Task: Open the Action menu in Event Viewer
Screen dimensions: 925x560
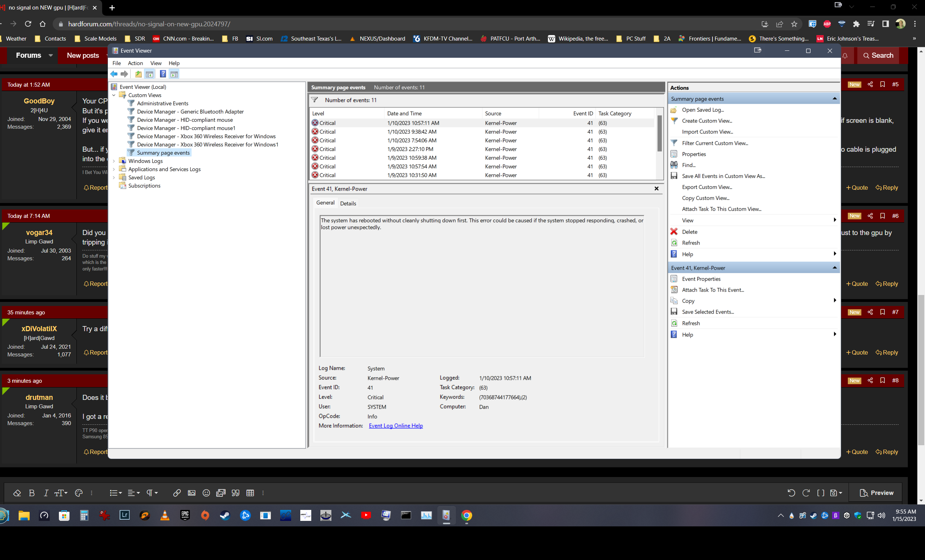Action: pos(135,63)
